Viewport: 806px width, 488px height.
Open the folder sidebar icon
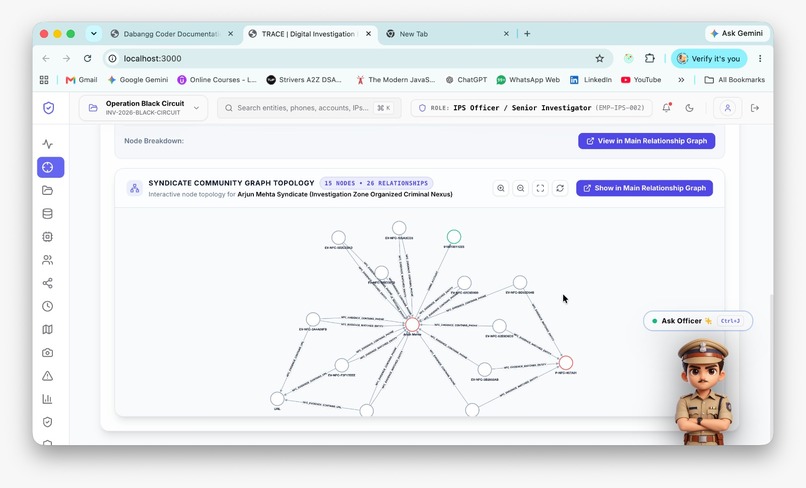(48, 191)
